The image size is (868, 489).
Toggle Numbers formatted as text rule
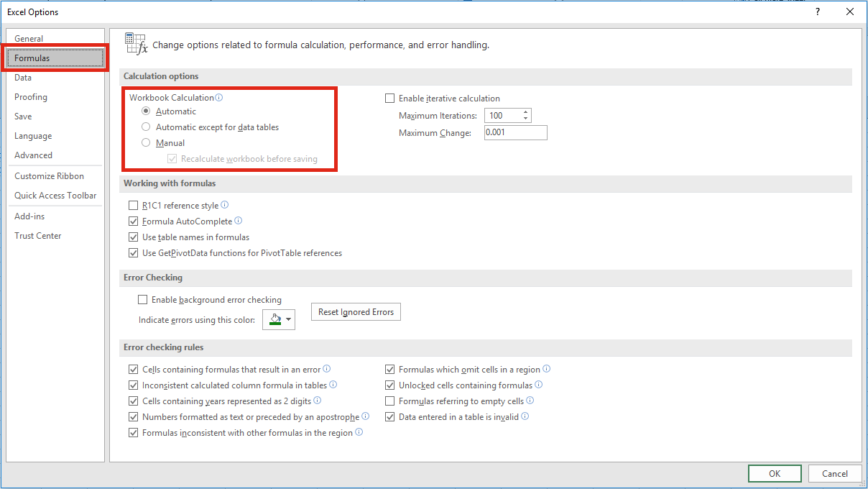pos(133,417)
